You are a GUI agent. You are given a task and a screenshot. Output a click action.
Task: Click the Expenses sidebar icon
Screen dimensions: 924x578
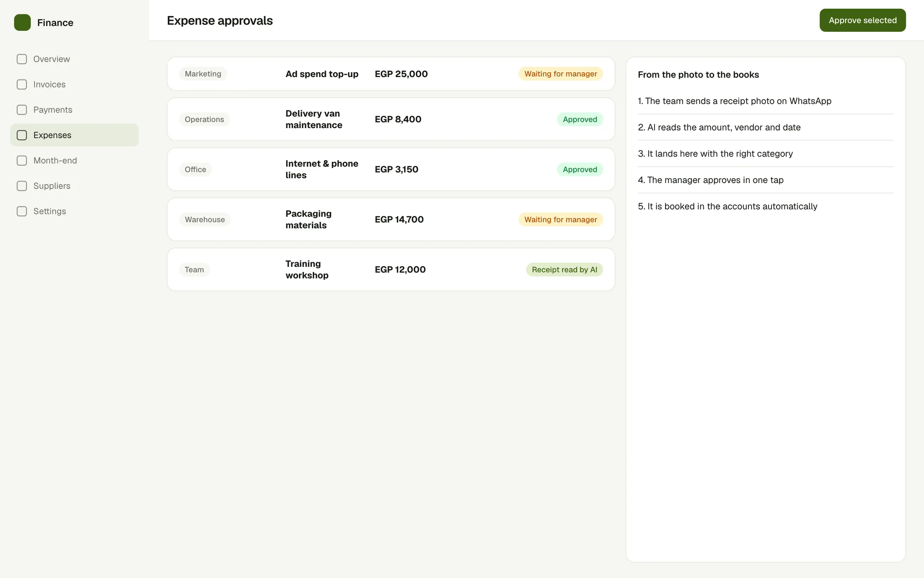(x=22, y=135)
